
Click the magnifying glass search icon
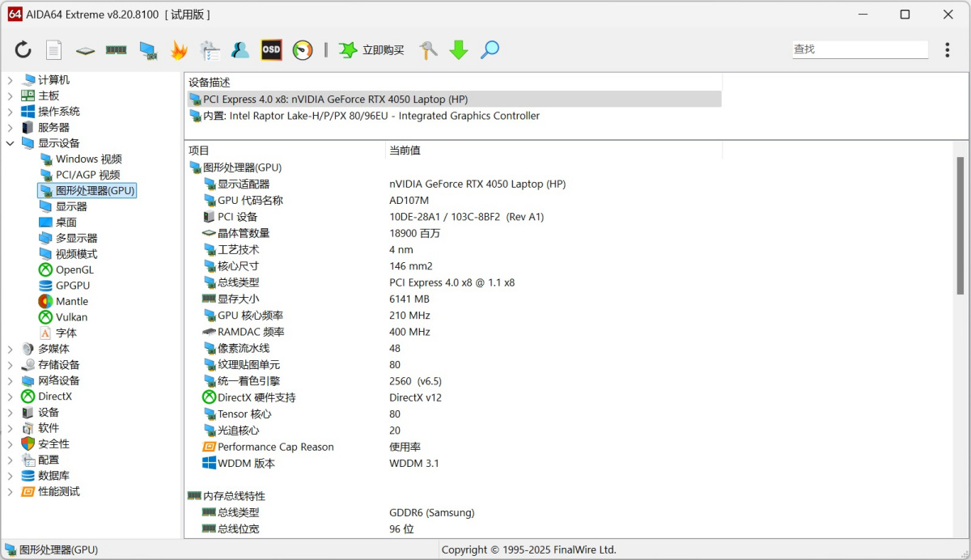coord(490,50)
